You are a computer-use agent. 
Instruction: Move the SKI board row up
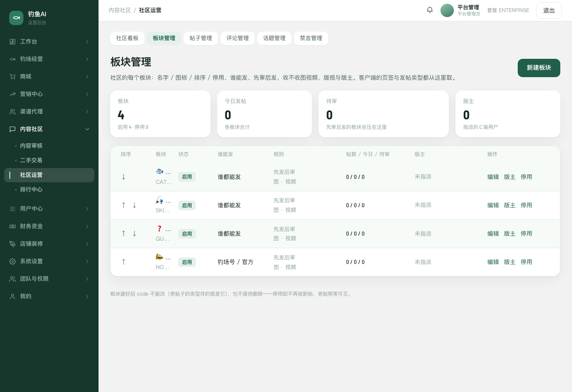[124, 205]
